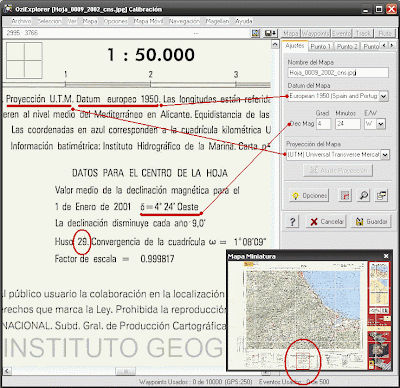Click the Mapa toolbar button
Screen dimensions: 400x388
(291, 33)
